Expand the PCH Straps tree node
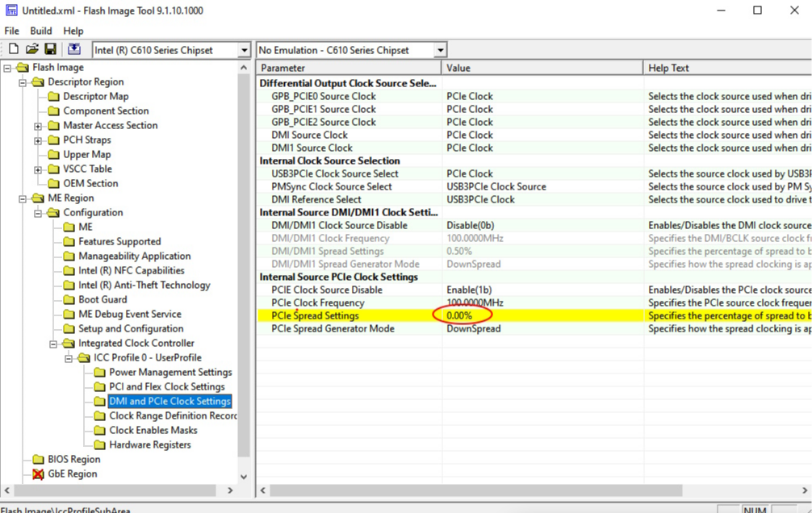The image size is (812, 513). point(38,140)
